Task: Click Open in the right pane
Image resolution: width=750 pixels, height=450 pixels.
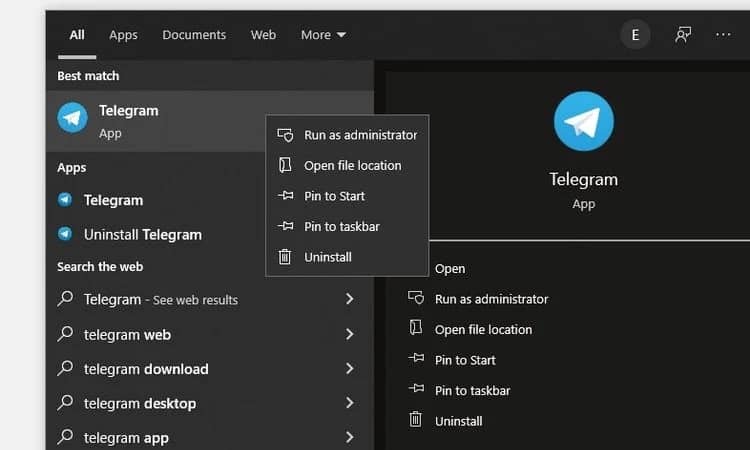Action: (450, 269)
